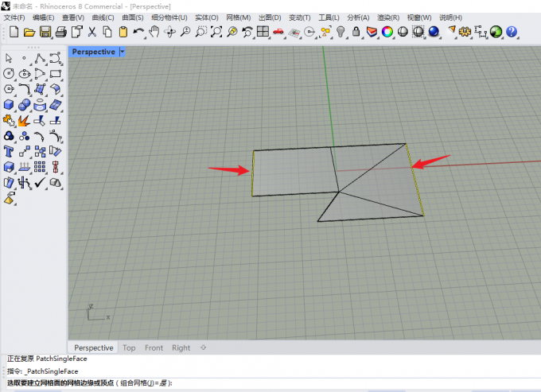Screen dimensions: 541x392
Task: Click the Perspective viewport title label
Action: 94,52
